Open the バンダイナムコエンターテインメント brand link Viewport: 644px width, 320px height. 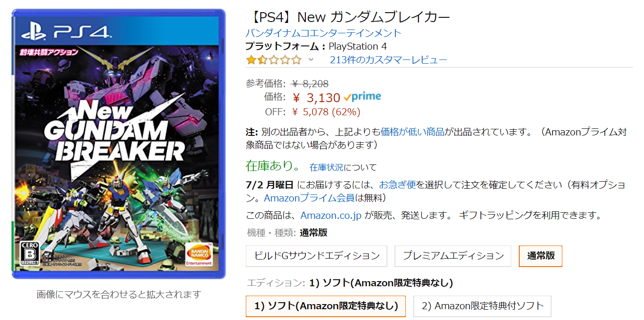point(324,33)
